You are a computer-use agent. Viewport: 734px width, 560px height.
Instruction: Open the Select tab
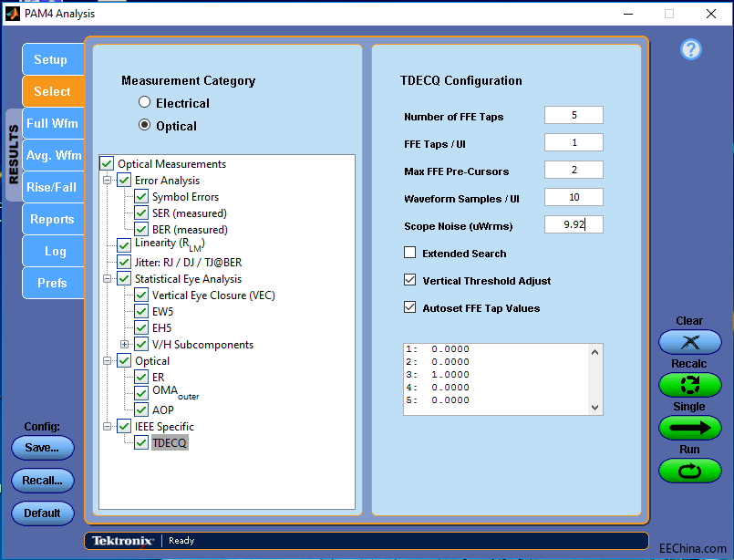[x=53, y=91]
